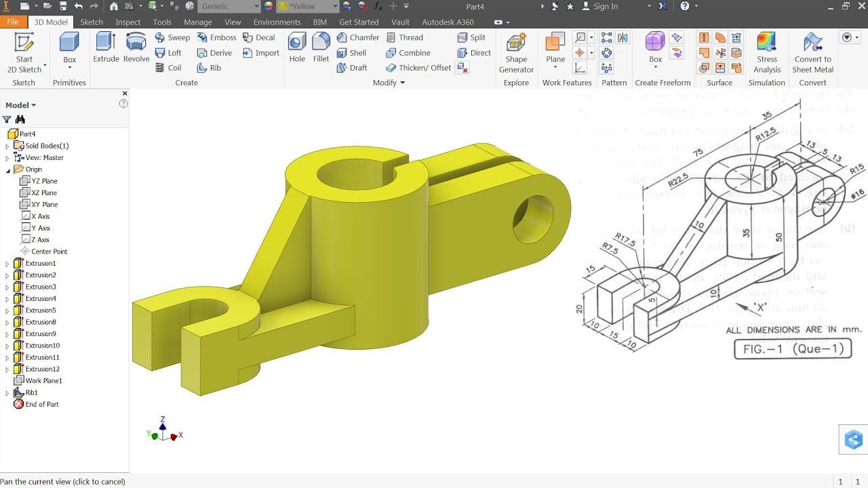Screen dimensions: 868x488
Task: Select the Rib tool
Action: (x=209, y=68)
